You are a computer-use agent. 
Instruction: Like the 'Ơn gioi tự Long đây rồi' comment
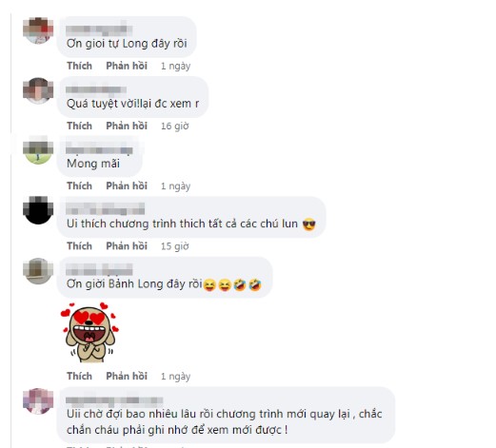pyautogui.click(x=79, y=66)
